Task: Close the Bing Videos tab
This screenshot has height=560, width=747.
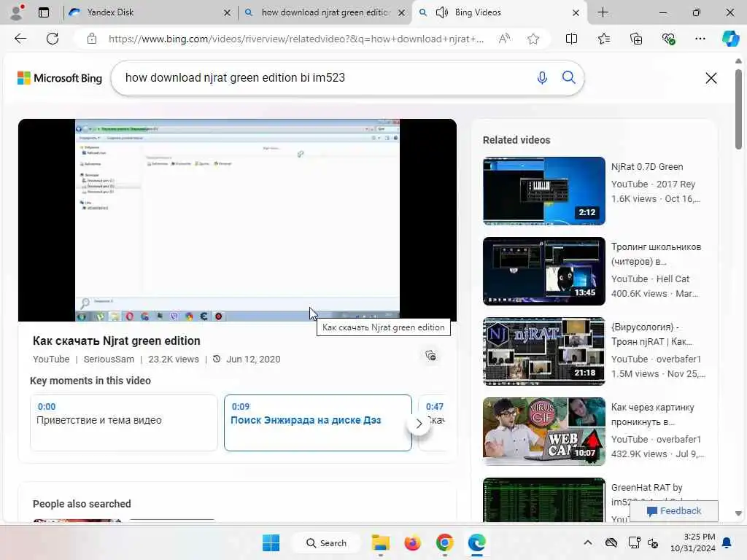Action: point(576,13)
